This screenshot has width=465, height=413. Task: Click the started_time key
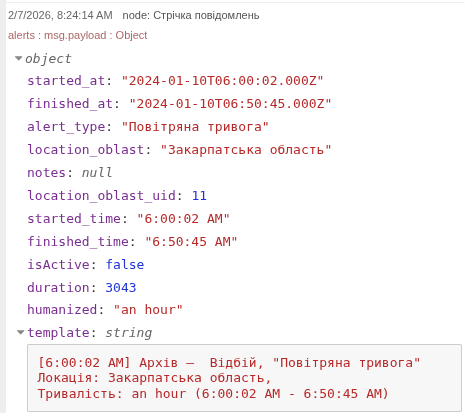click(x=74, y=219)
